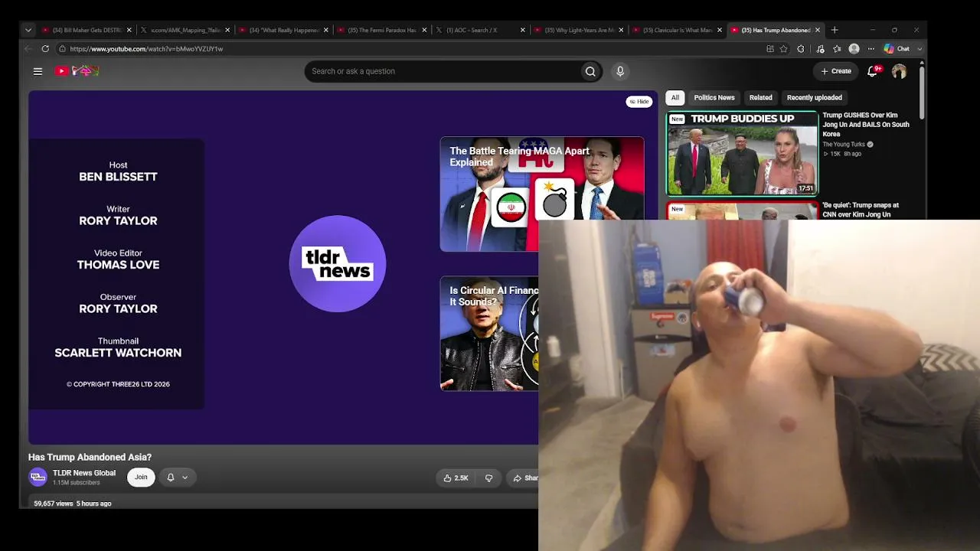The height and width of the screenshot is (551, 980).
Task: Open the favorites list icon
Action: pyautogui.click(x=837, y=49)
